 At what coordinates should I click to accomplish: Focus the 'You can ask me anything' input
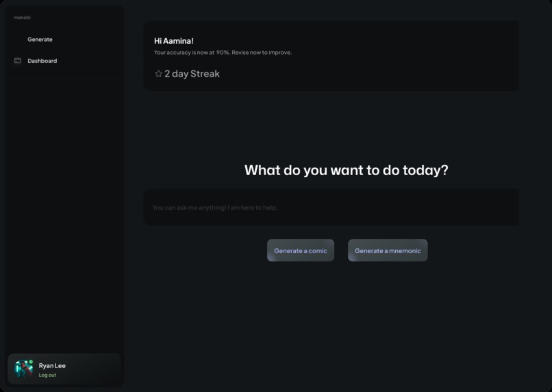click(x=331, y=207)
